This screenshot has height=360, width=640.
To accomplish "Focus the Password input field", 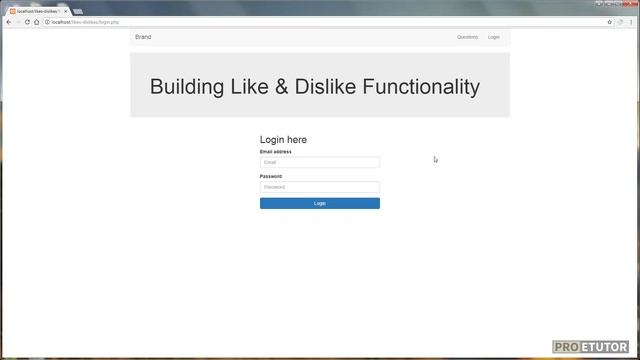I will 320,187.
